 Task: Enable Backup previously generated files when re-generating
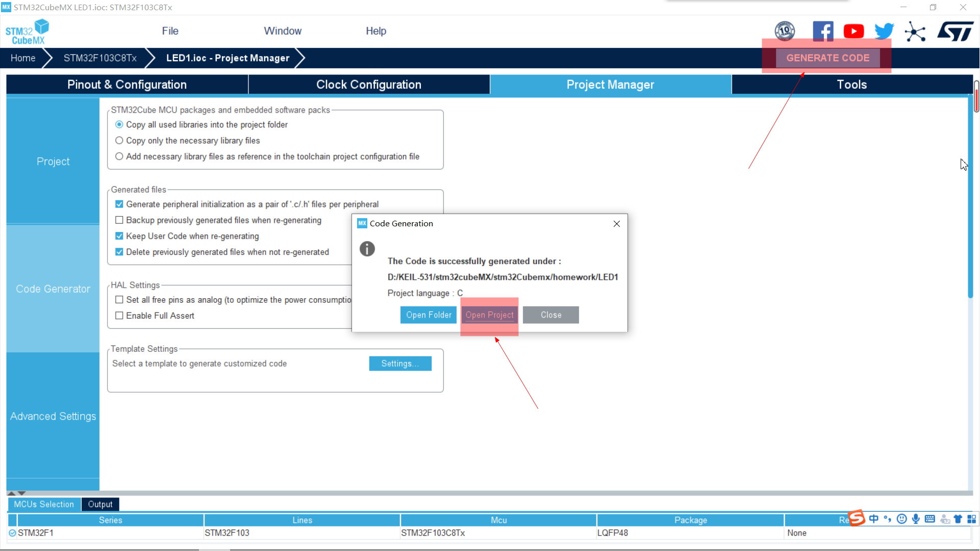(x=119, y=220)
